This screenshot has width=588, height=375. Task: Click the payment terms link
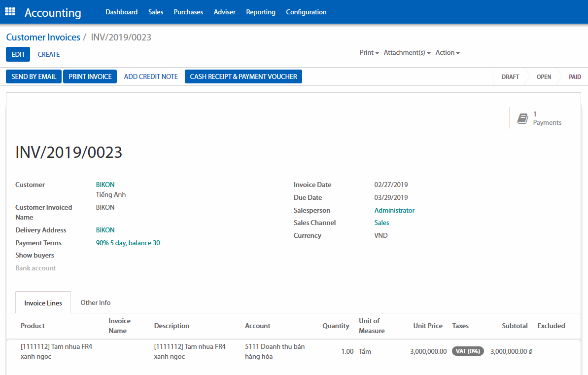coord(128,243)
